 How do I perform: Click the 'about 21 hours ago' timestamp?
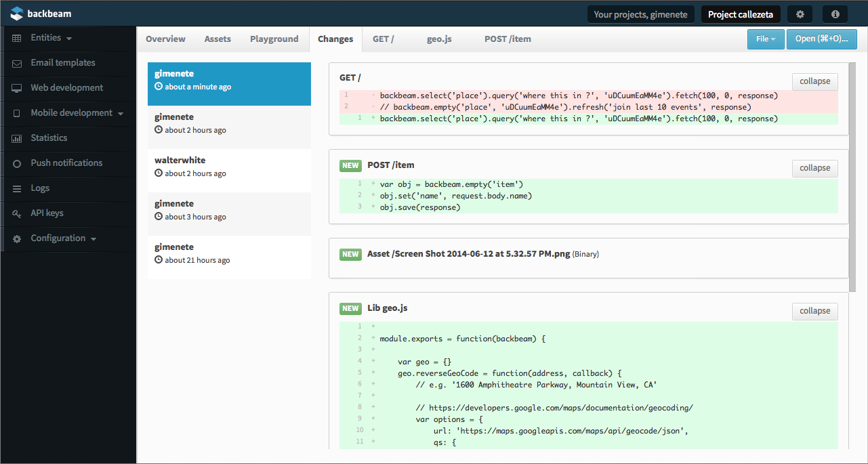[x=197, y=260]
